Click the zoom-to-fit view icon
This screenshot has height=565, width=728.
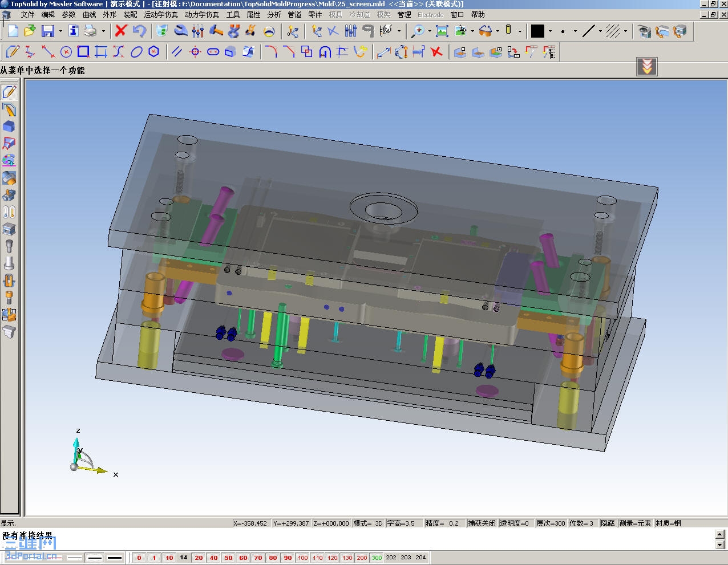(442, 31)
